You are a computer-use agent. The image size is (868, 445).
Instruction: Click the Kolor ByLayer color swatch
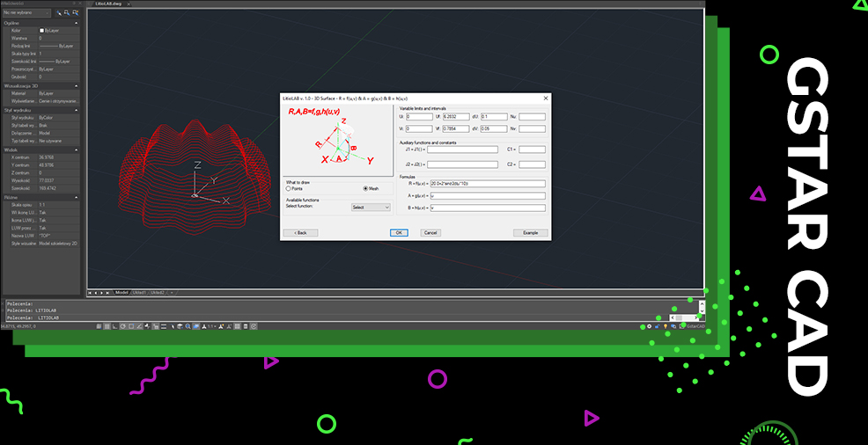[41, 31]
